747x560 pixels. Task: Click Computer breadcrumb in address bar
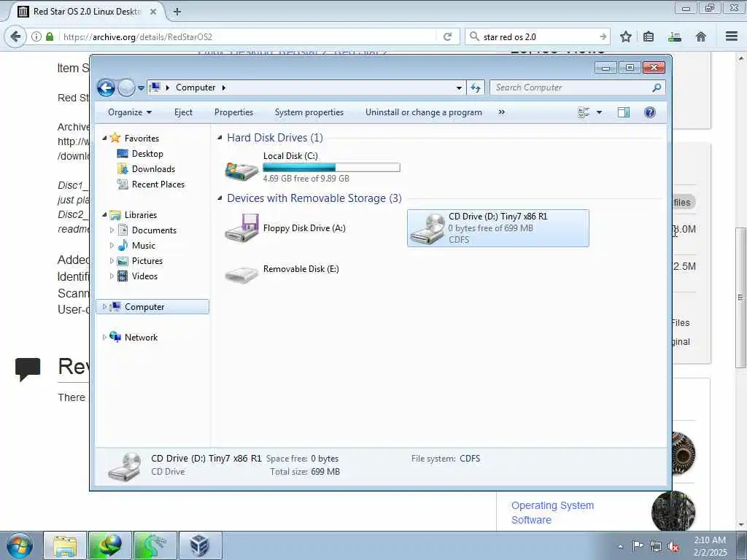(x=196, y=87)
